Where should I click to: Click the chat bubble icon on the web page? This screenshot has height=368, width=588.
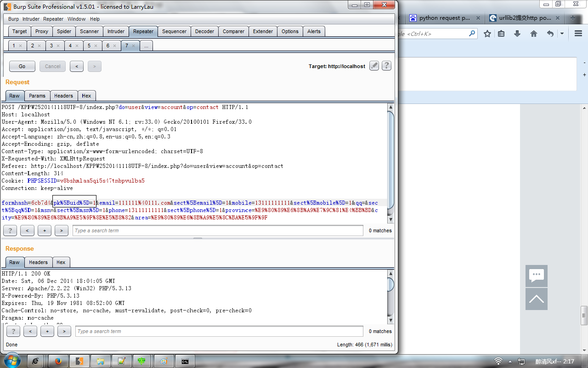537,276
